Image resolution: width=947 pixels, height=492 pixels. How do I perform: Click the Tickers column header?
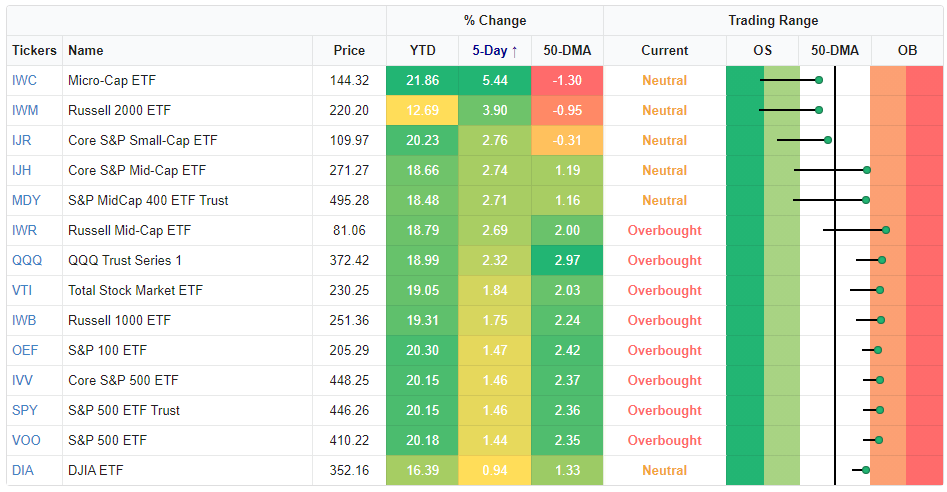pyautogui.click(x=34, y=50)
